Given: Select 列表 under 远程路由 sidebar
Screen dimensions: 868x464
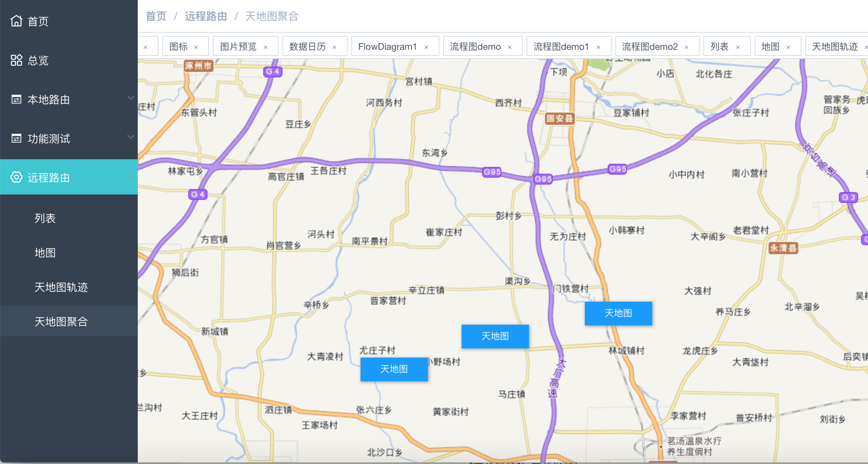Looking at the screenshot, I should pos(45,218).
